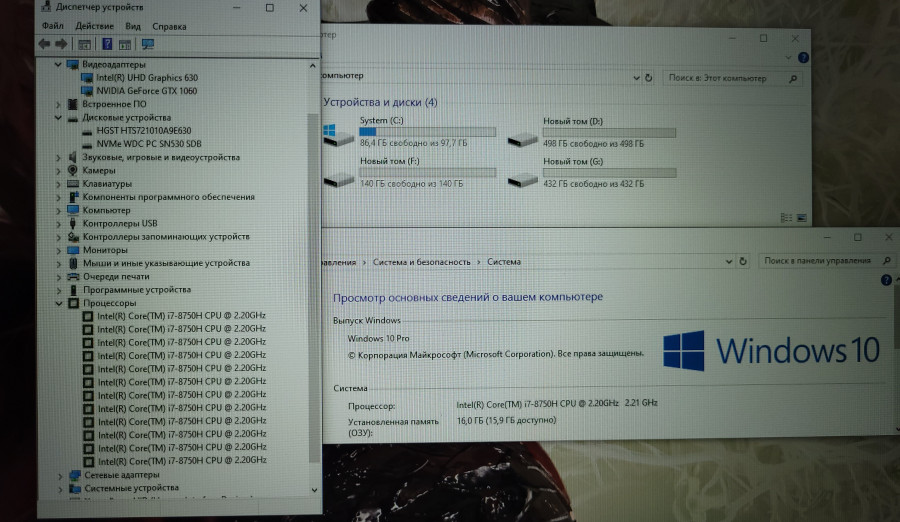Click Device Manager scrollbar up arrow

coord(312,65)
